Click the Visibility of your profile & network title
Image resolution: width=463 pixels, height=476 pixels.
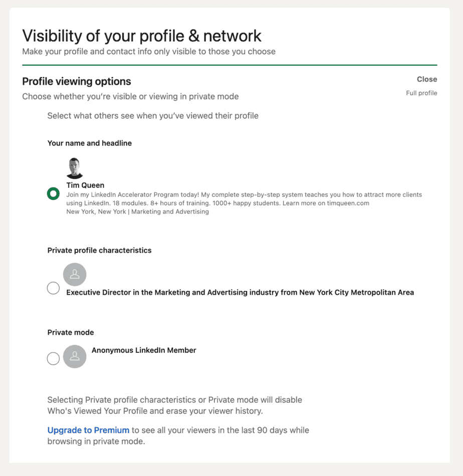pyautogui.click(x=142, y=36)
